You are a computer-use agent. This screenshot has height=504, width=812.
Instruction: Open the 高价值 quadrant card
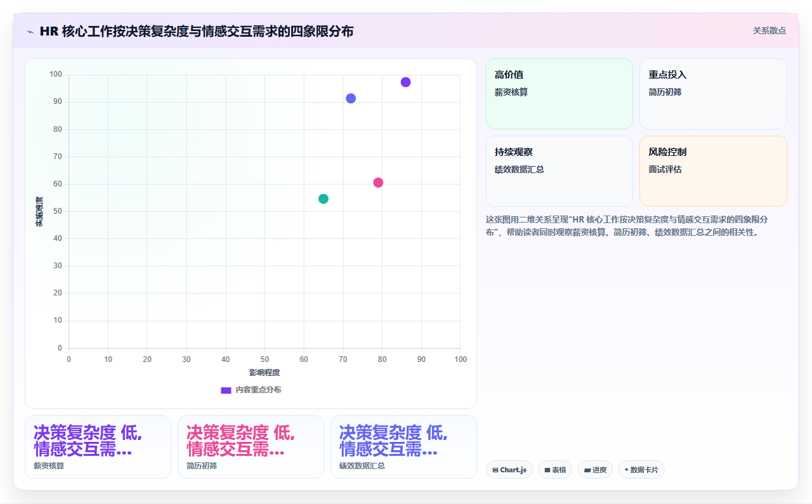[560, 94]
